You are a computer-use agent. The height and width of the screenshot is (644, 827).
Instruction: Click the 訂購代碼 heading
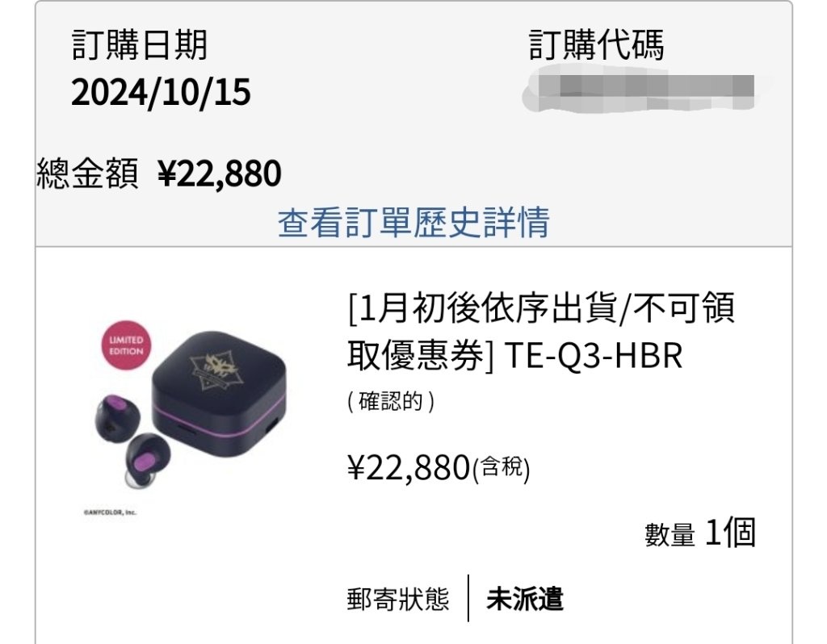(x=597, y=45)
